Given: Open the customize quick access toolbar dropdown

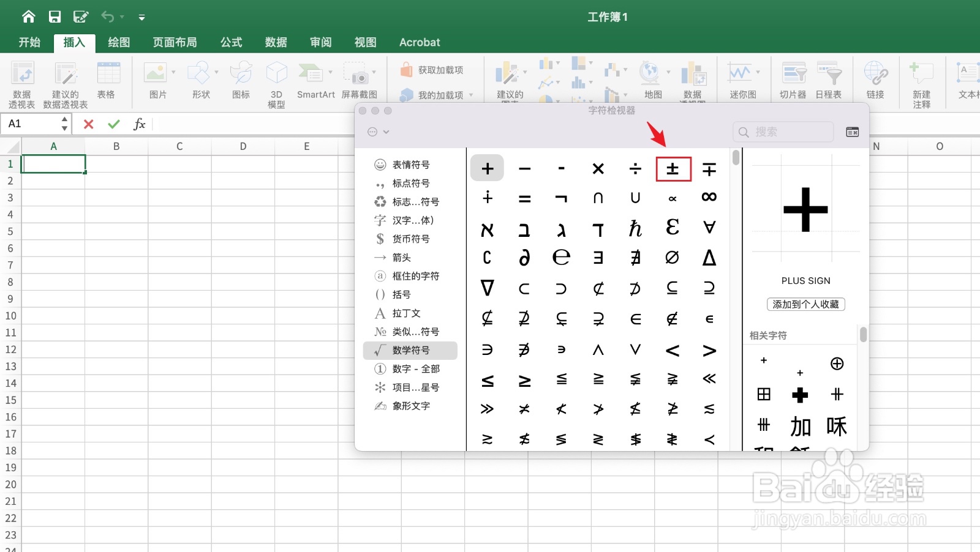Looking at the screenshot, I should pos(141,17).
